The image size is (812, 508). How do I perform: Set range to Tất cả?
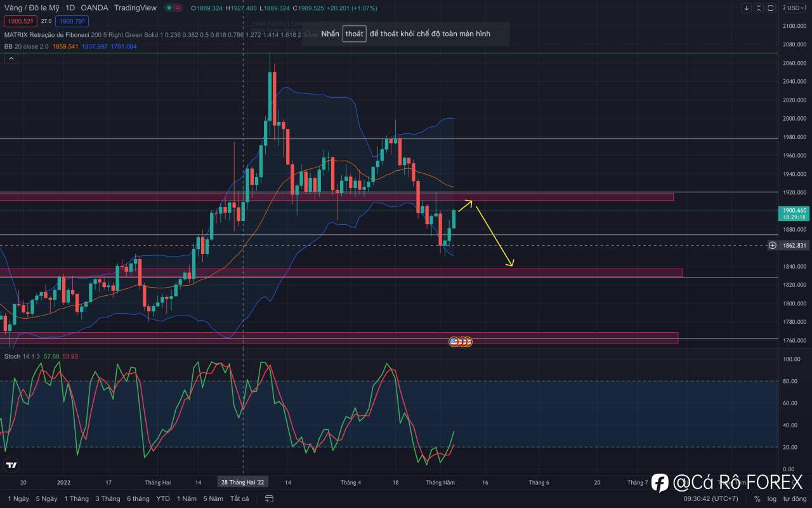(239, 499)
